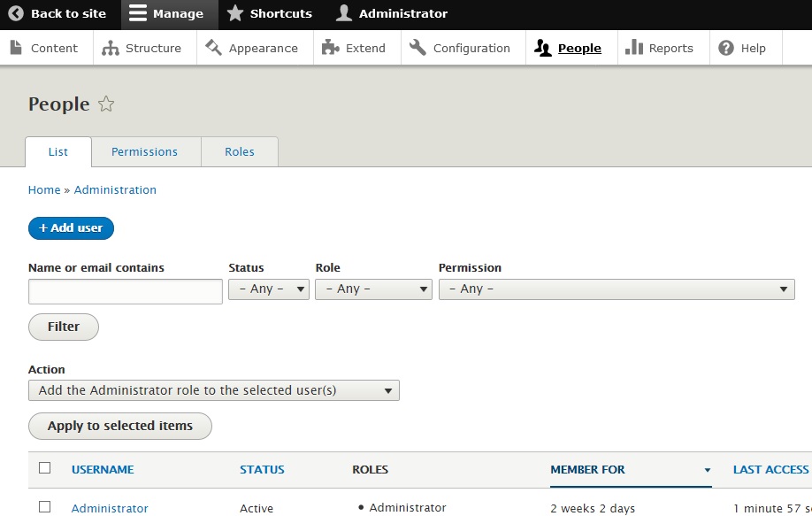Click the Extend puzzle piece icon
812x516 pixels.
coord(331,49)
